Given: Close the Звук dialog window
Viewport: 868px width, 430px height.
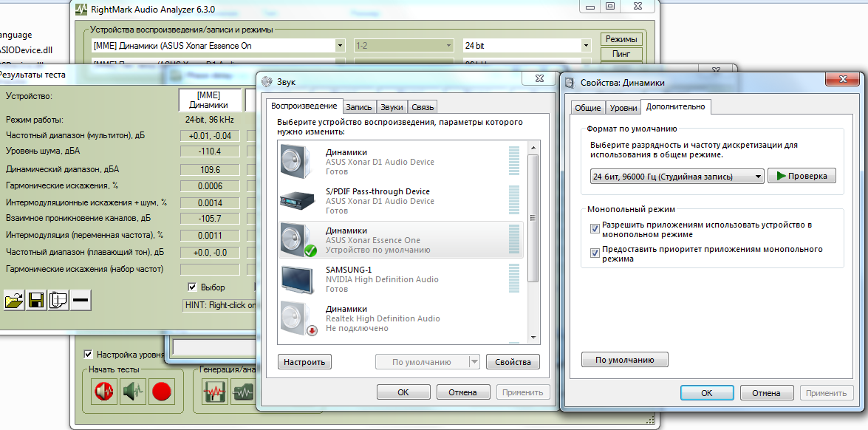Looking at the screenshot, I should (x=538, y=80).
